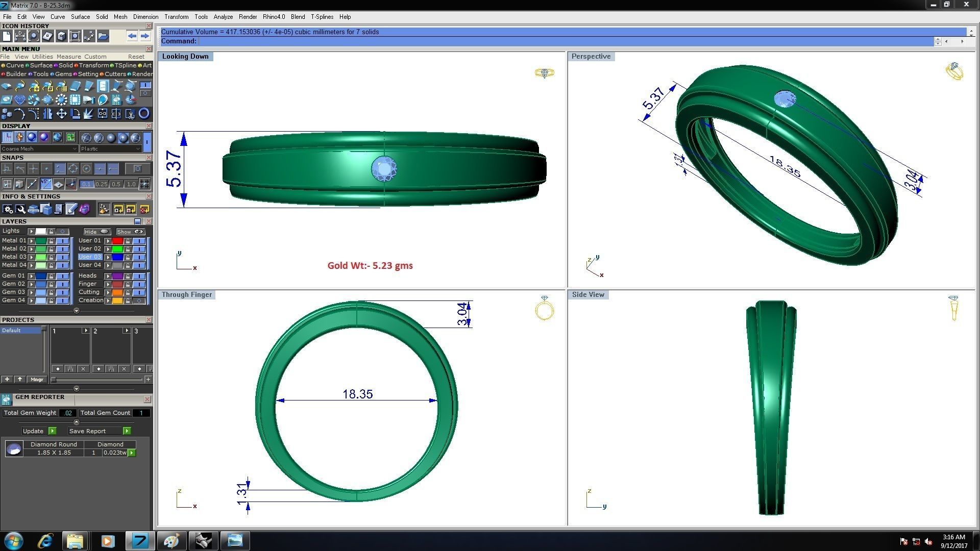
Task: Click the Show layers button
Action: click(x=130, y=232)
